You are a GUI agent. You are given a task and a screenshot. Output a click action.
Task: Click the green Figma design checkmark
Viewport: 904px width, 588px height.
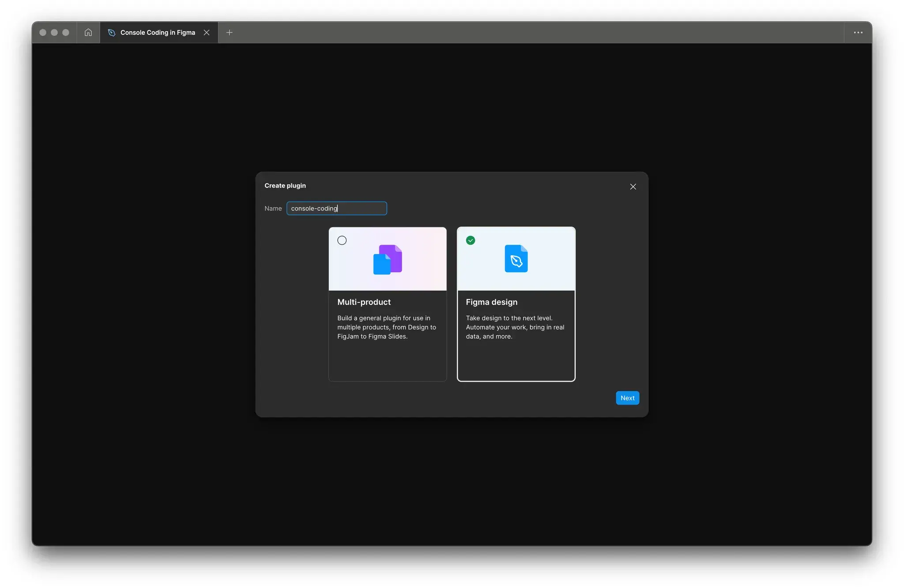coord(471,240)
